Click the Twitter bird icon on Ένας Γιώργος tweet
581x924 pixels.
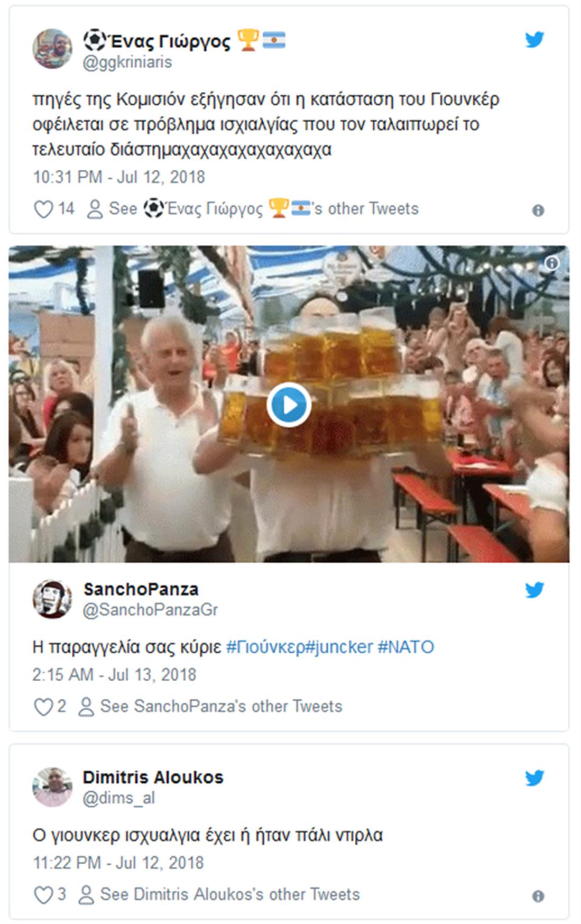pyautogui.click(x=534, y=40)
